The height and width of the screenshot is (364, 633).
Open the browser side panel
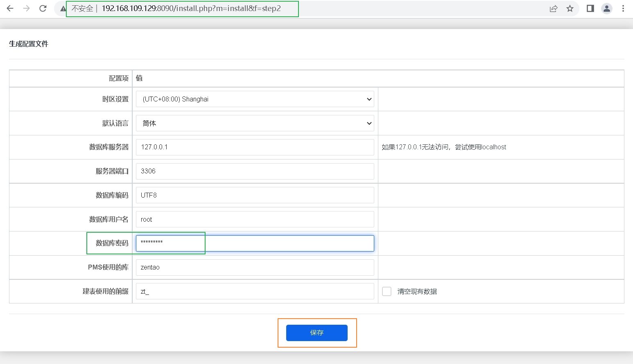click(x=590, y=9)
